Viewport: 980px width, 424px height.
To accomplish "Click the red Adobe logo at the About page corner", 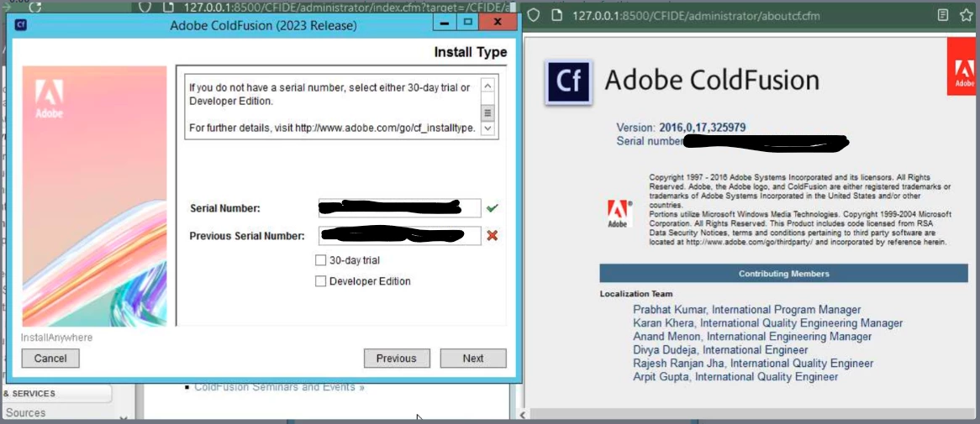I will pos(963,67).
